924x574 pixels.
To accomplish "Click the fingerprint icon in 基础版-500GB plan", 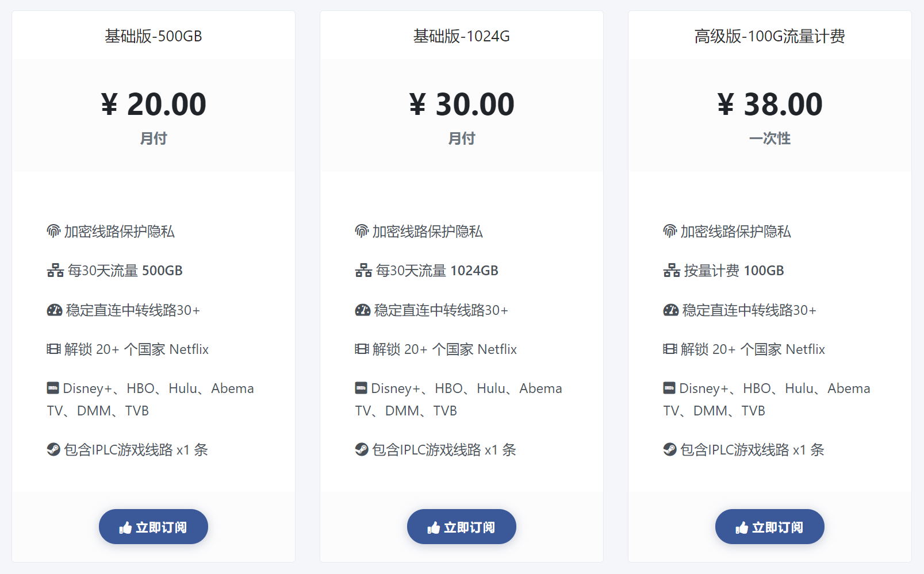I will [x=53, y=232].
